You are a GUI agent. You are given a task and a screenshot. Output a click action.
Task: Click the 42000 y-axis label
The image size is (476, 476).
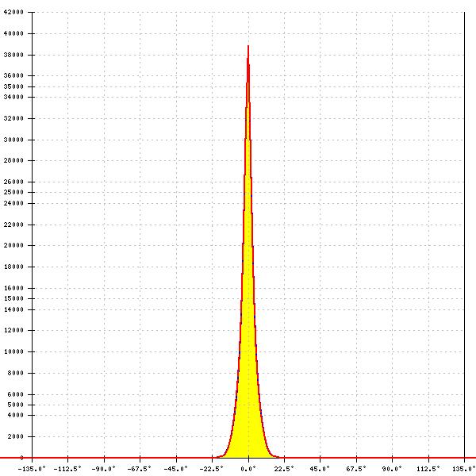click(x=13, y=12)
